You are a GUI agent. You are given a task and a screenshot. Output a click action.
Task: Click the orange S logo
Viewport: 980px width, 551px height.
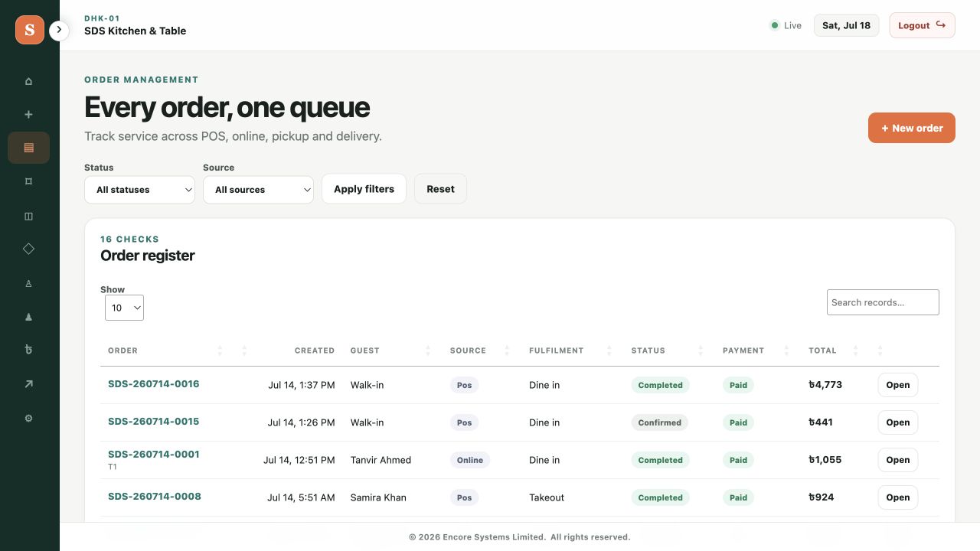pyautogui.click(x=30, y=30)
